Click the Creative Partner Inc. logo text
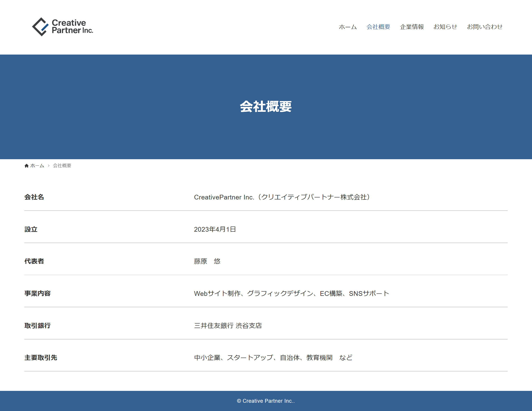 (72, 27)
